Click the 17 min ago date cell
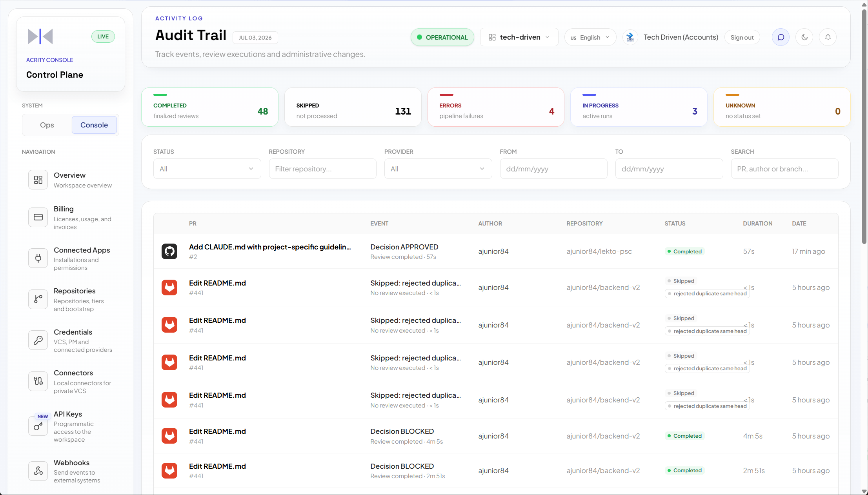 click(x=808, y=251)
